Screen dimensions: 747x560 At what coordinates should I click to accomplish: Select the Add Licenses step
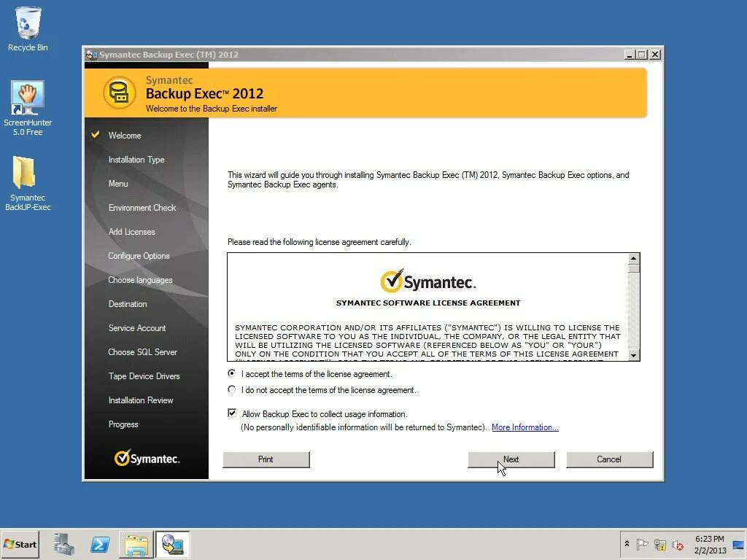point(131,232)
